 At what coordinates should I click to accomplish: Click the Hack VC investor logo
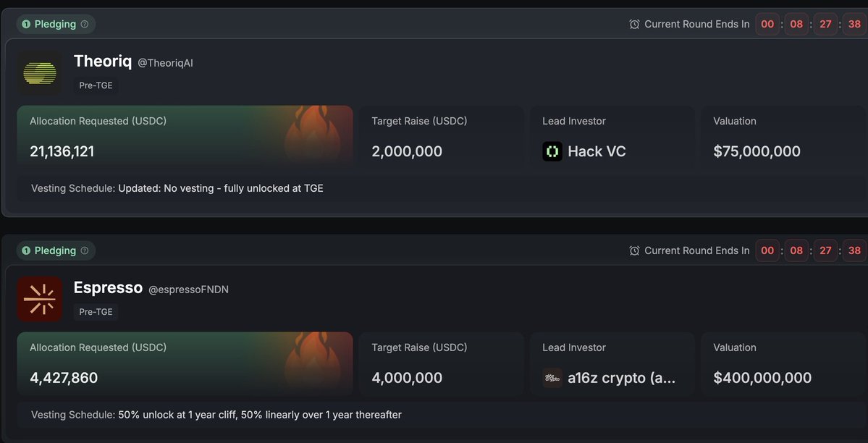[552, 151]
